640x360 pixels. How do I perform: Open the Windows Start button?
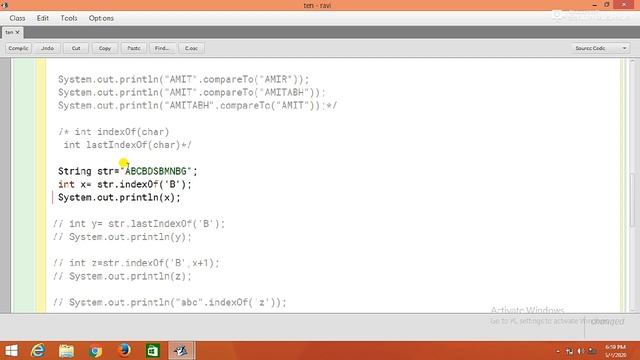[11, 351]
